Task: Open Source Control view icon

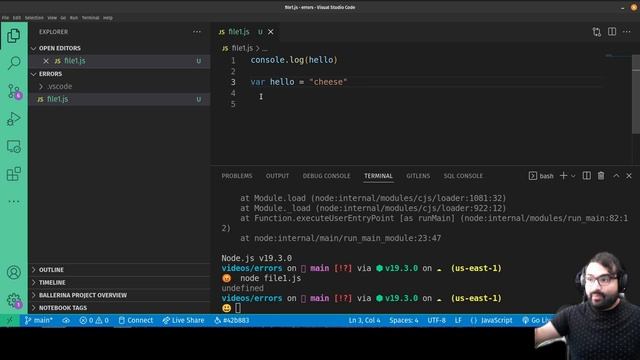Action: click(x=14, y=91)
